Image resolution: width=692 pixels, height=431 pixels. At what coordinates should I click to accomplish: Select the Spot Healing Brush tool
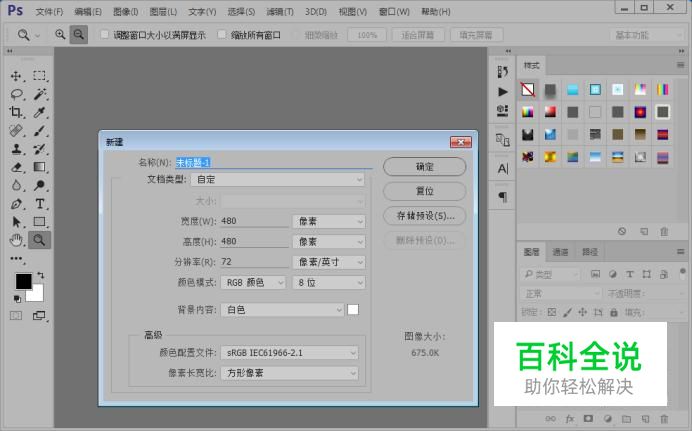click(x=16, y=131)
